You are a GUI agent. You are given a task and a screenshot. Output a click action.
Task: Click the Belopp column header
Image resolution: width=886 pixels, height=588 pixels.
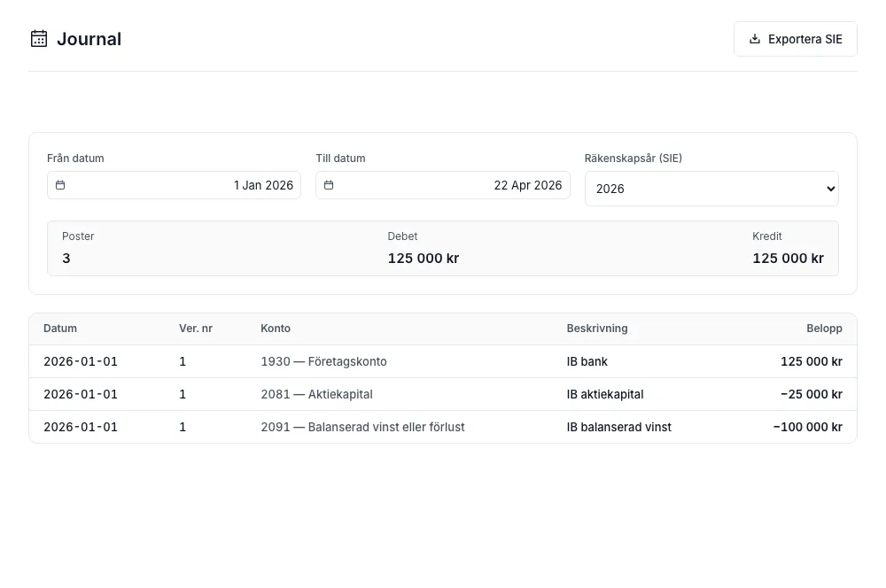click(824, 329)
